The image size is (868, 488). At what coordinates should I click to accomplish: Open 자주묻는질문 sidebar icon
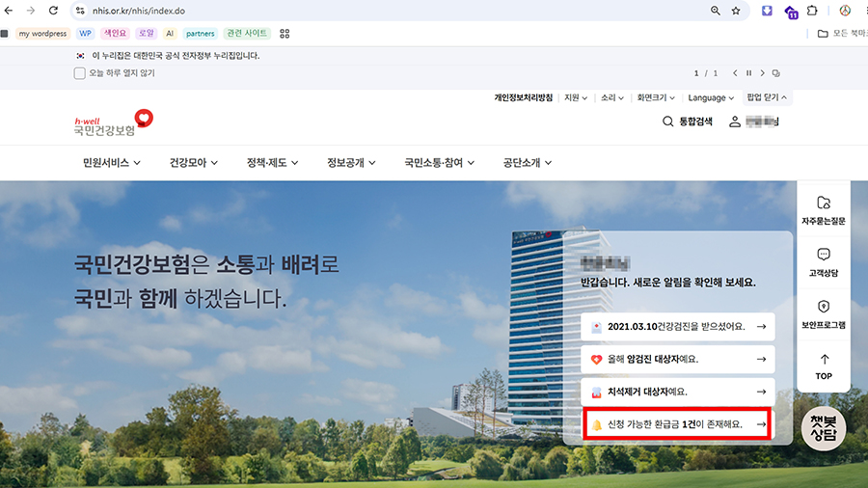pyautogui.click(x=824, y=210)
